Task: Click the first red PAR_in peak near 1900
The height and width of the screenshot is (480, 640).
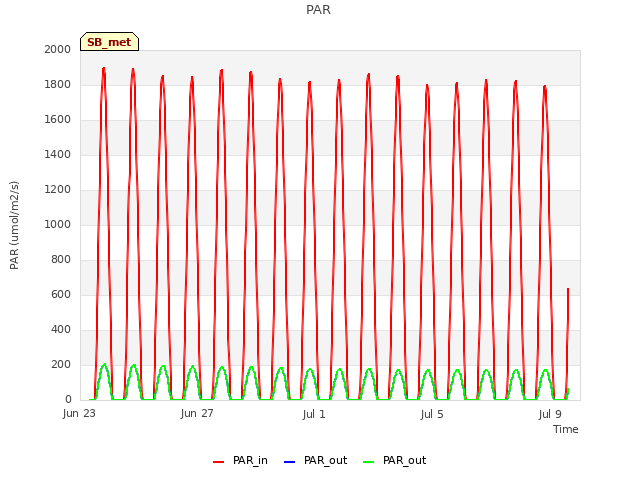Action: click(104, 69)
